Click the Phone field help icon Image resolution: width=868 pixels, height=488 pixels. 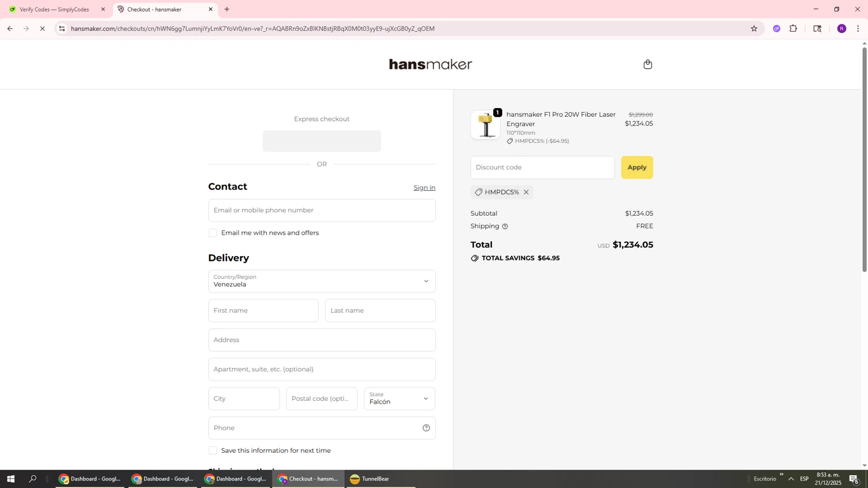tap(426, 428)
